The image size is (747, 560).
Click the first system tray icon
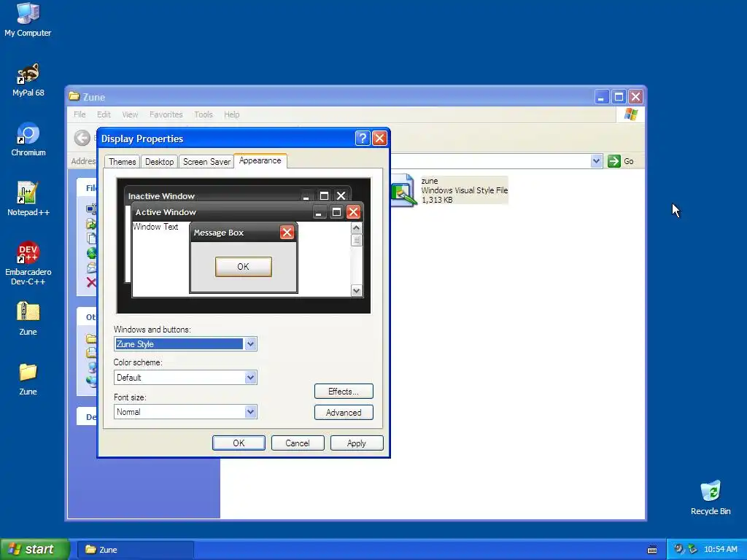678,549
